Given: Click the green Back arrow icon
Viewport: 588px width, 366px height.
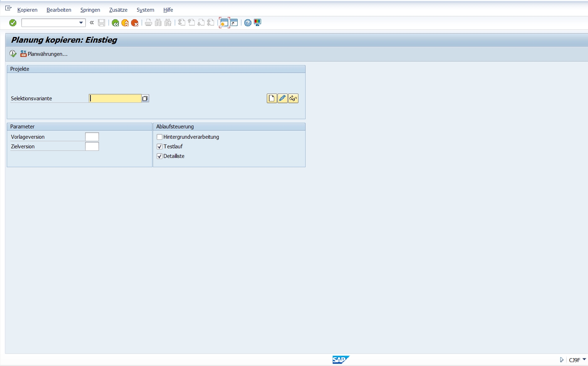Looking at the screenshot, I should point(115,23).
